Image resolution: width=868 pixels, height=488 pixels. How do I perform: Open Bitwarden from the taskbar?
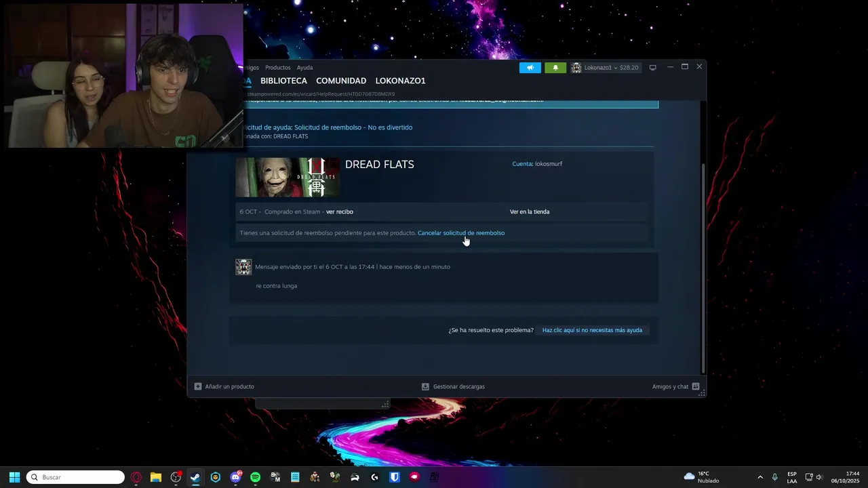pos(395,477)
